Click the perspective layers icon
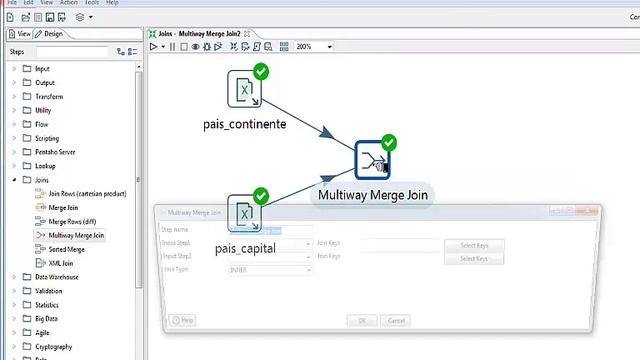The height and width of the screenshot is (360, 640). coord(80,17)
